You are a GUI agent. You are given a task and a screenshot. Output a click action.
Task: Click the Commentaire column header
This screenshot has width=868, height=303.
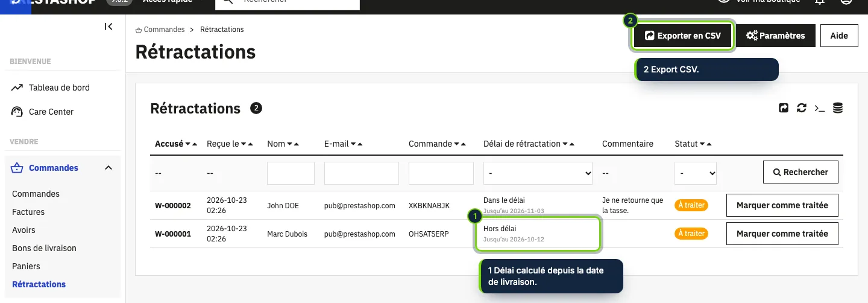tap(627, 144)
